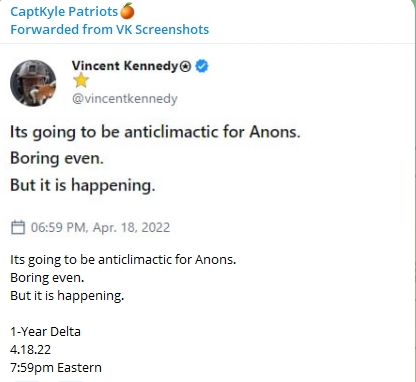This screenshot has width=416, height=382.
Task: Click the '7:59pm Eastern' text line
Action: (x=56, y=368)
